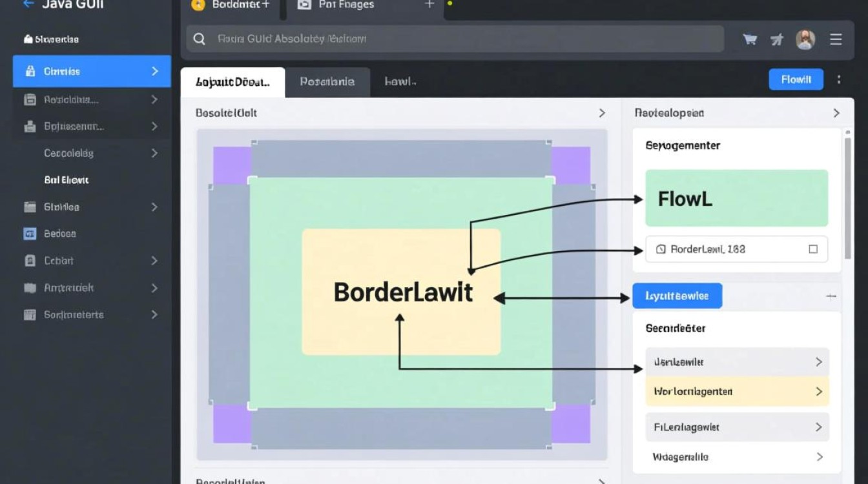Click the send arrow icon in header
Image resolution: width=868 pixels, height=484 pixels.
[x=777, y=39]
